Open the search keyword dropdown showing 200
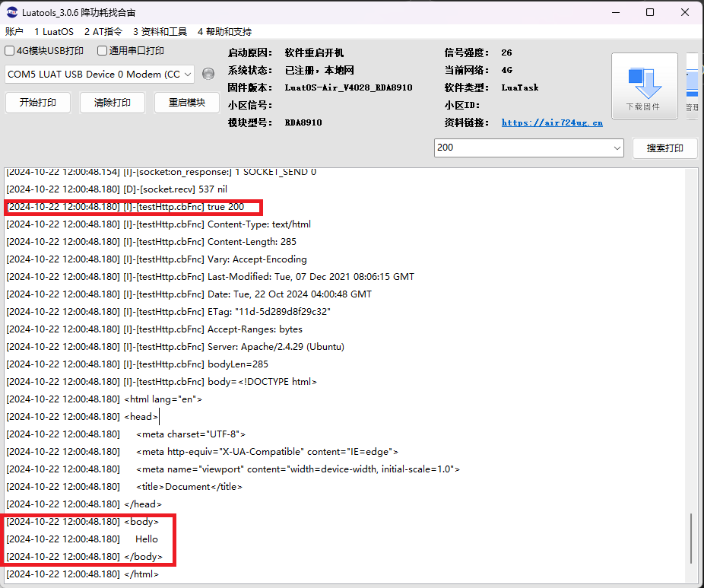This screenshot has width=704, height=588. (617, 148)
